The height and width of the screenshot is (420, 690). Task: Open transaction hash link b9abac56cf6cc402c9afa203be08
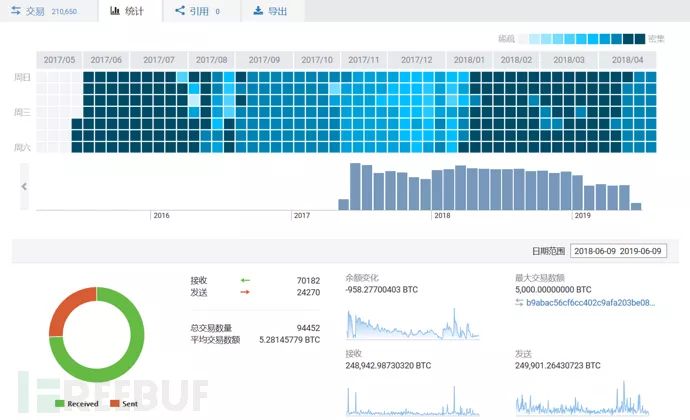click(x=590, y=302)
